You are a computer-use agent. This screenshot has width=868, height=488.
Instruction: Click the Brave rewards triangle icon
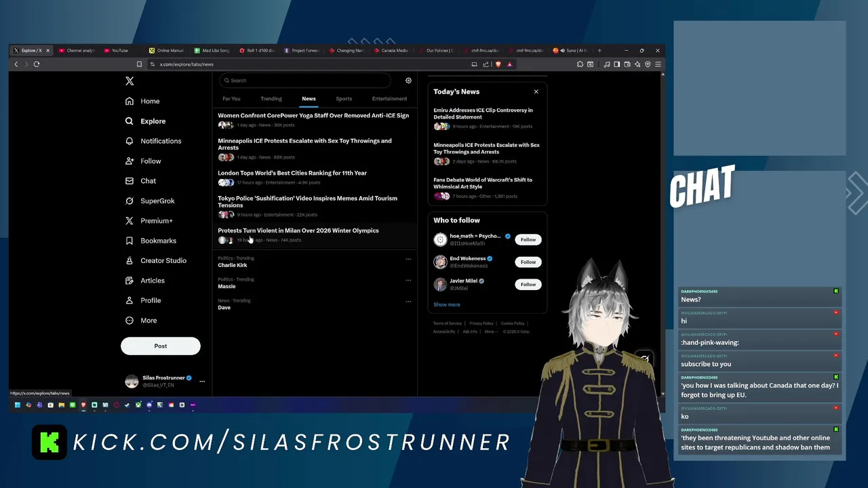coord(509,64)
